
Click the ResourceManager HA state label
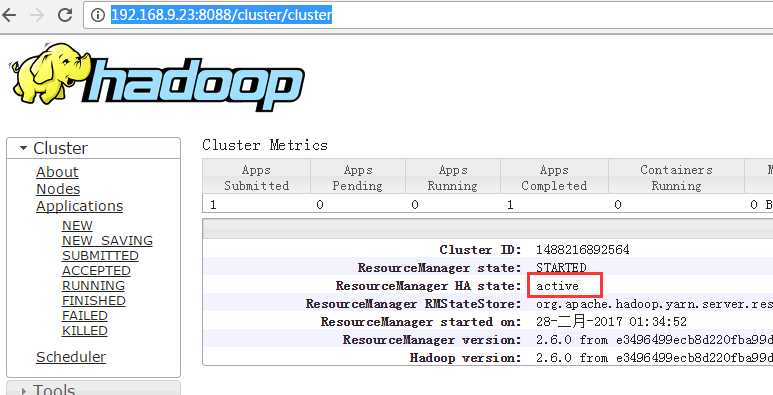428,286
